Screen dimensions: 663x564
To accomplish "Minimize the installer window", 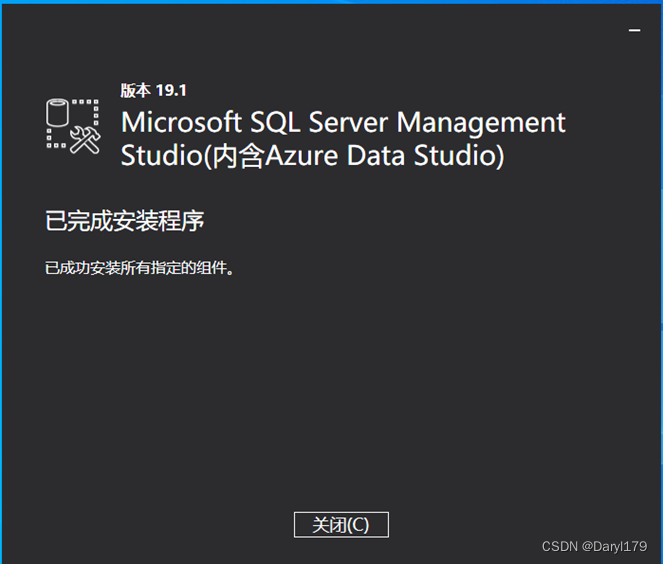I will click(x=634, y=30).
